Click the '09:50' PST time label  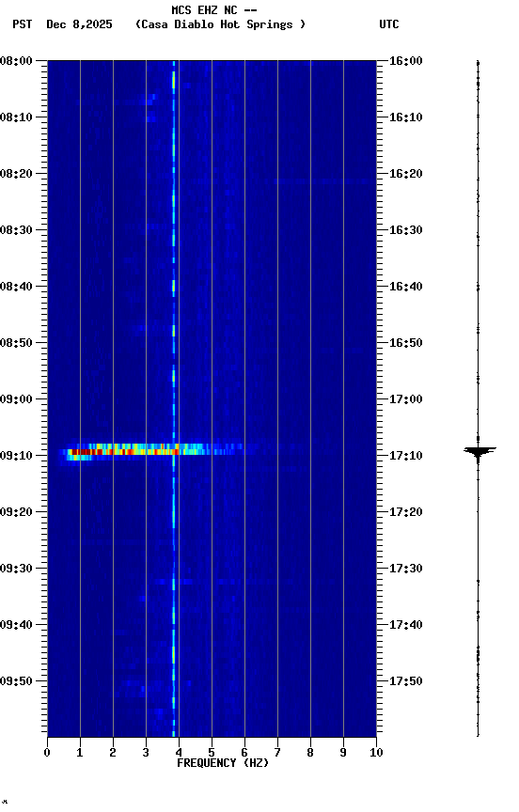point(16,681)
